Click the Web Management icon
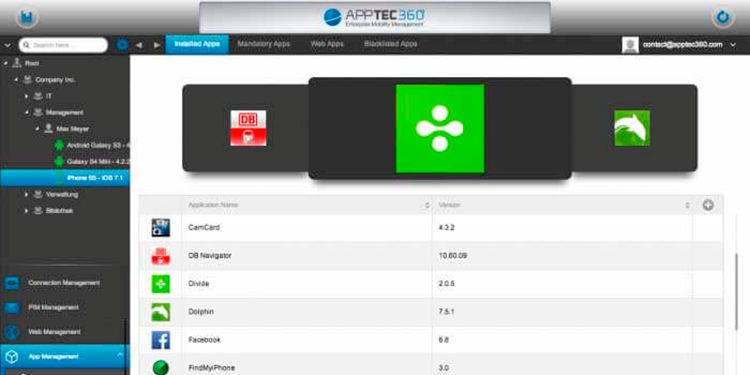The width and height of the screenshot is (750, 375). pos(11,332)
